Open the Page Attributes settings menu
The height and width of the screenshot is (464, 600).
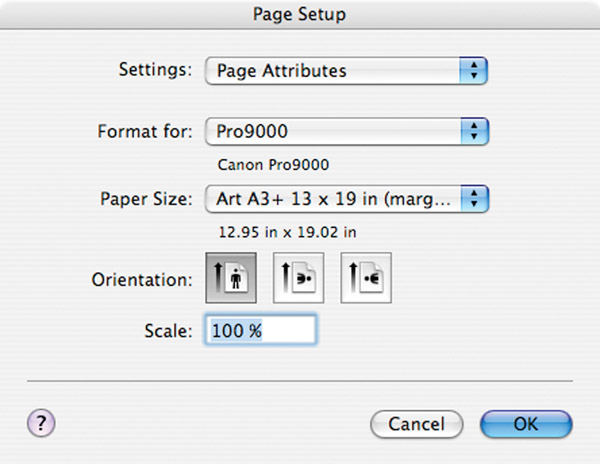(346, 71)
